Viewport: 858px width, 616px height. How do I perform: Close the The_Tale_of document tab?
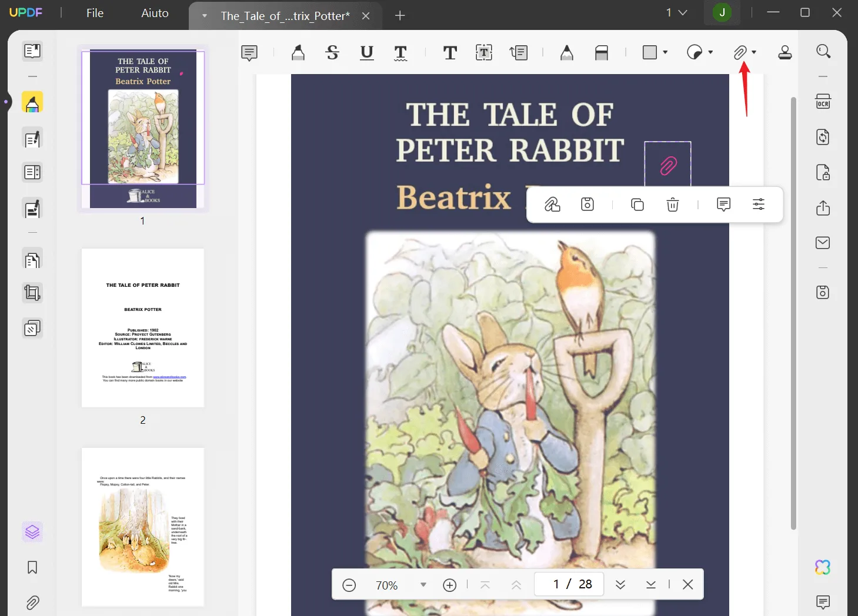(x=366, y=16)
